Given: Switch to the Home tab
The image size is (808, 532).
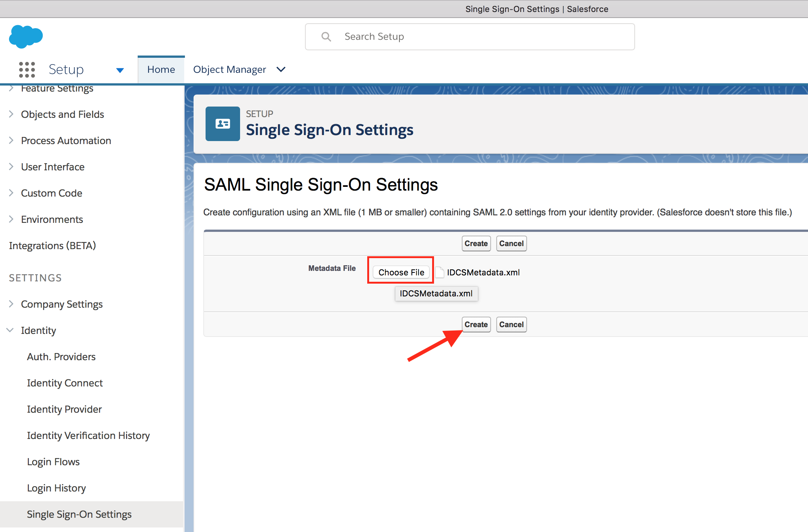Looking at the screenshot, I should [x=161, y=69].
